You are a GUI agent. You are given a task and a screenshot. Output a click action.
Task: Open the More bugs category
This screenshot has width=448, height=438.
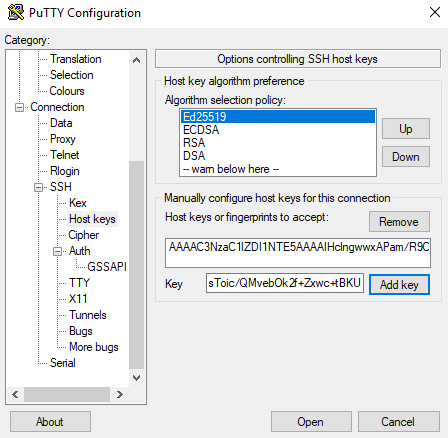click(x=94, y=347)
